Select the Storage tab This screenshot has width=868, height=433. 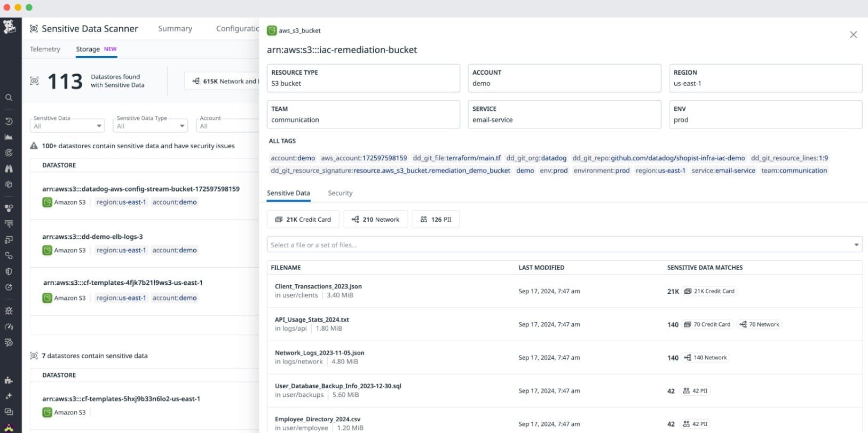[96, 49]
